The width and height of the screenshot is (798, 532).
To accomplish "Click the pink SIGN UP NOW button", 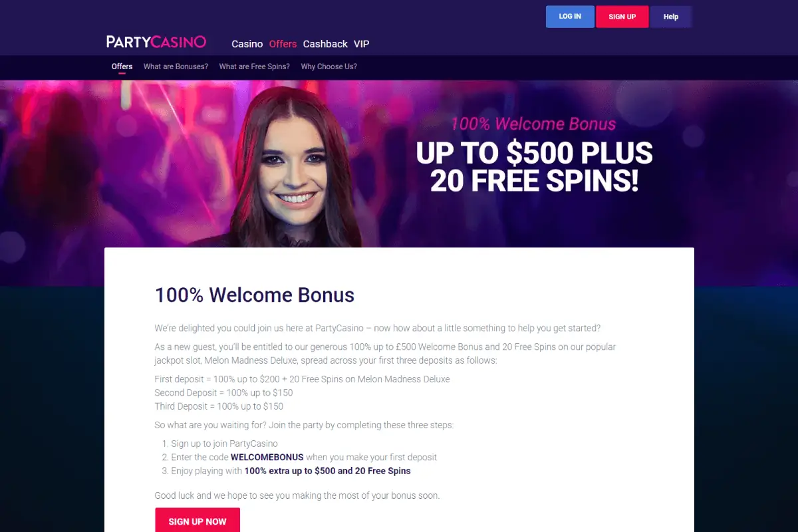I will coord(198,520).
